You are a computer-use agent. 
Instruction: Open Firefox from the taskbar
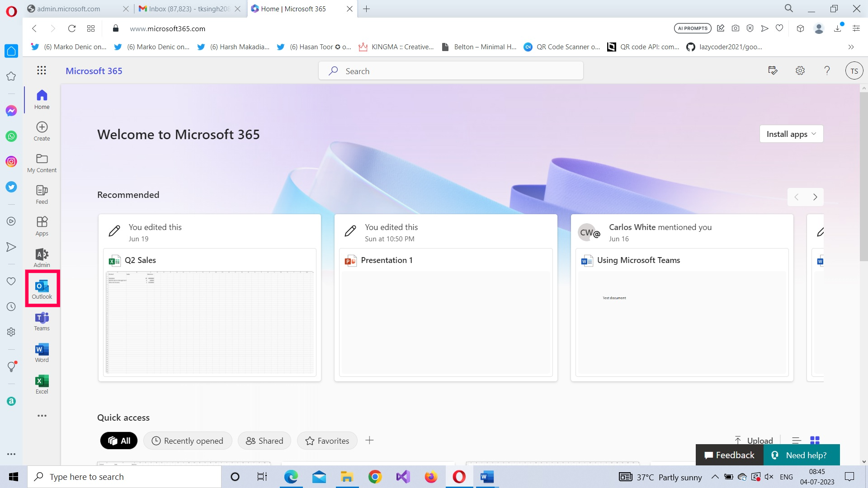431,477
